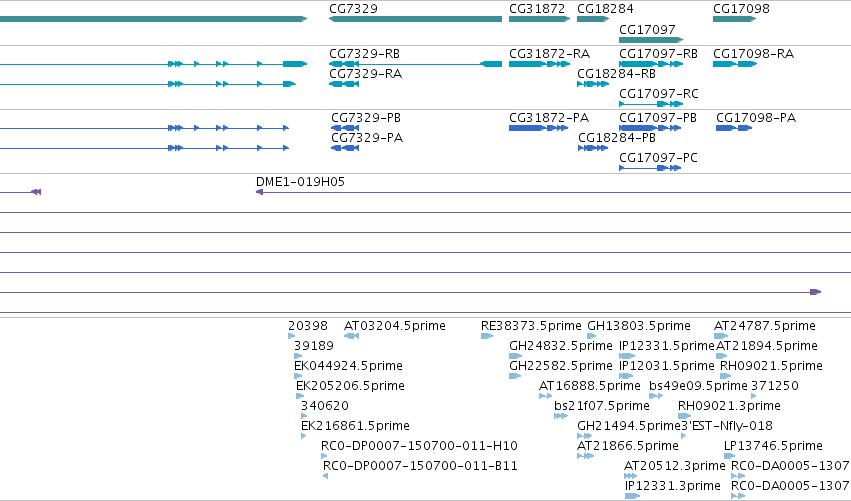
Task: Select protein CG7329-PA
Action: point(345,148)
